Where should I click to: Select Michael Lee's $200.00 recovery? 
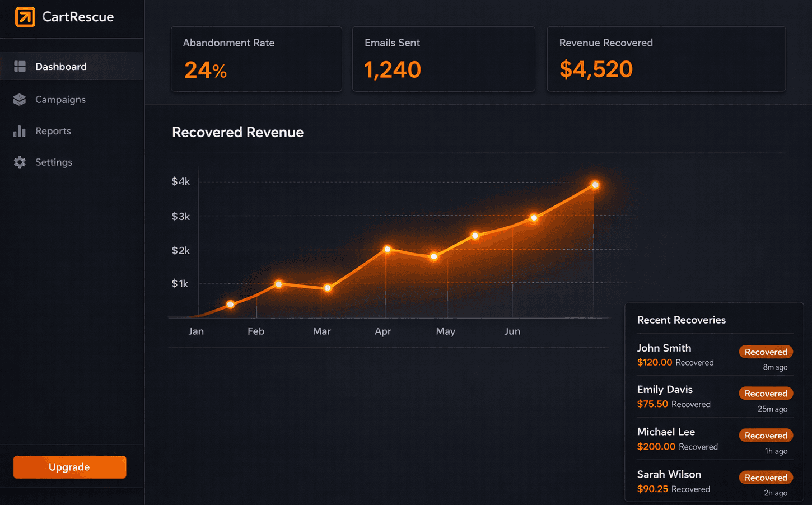tap(656, 446)
